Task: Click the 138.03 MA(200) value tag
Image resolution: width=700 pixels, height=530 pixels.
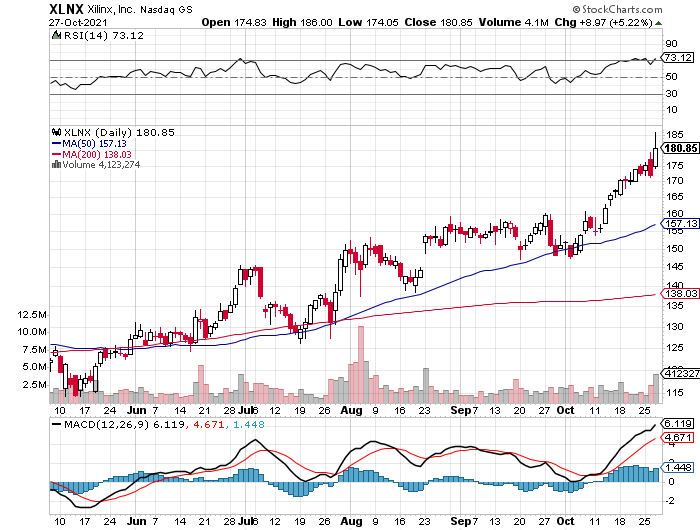Action: coord(680,293)
